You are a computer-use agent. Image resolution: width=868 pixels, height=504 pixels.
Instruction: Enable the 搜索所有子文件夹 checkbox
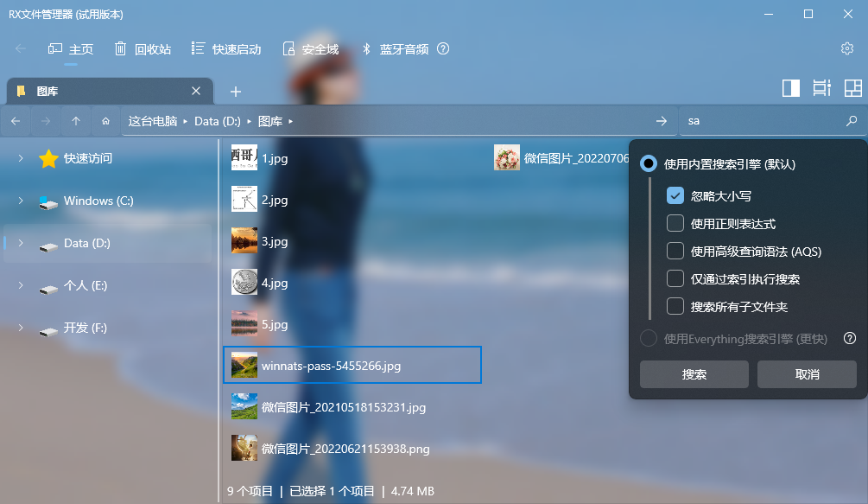point(675,306)
